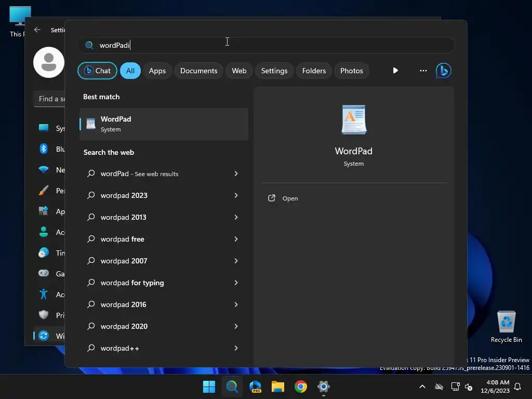Switch to the Chat tab
This screenshot has height=399, width=532.
[x=97, y=71]
